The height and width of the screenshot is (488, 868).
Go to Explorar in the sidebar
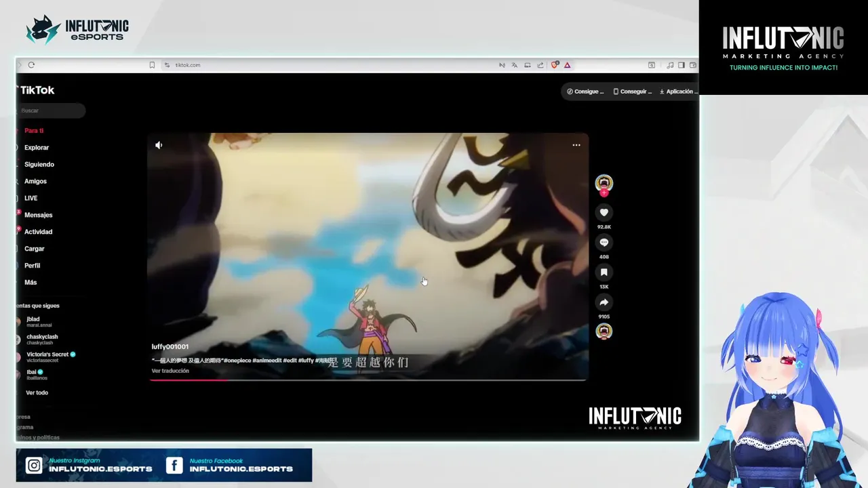pos(37,148)
